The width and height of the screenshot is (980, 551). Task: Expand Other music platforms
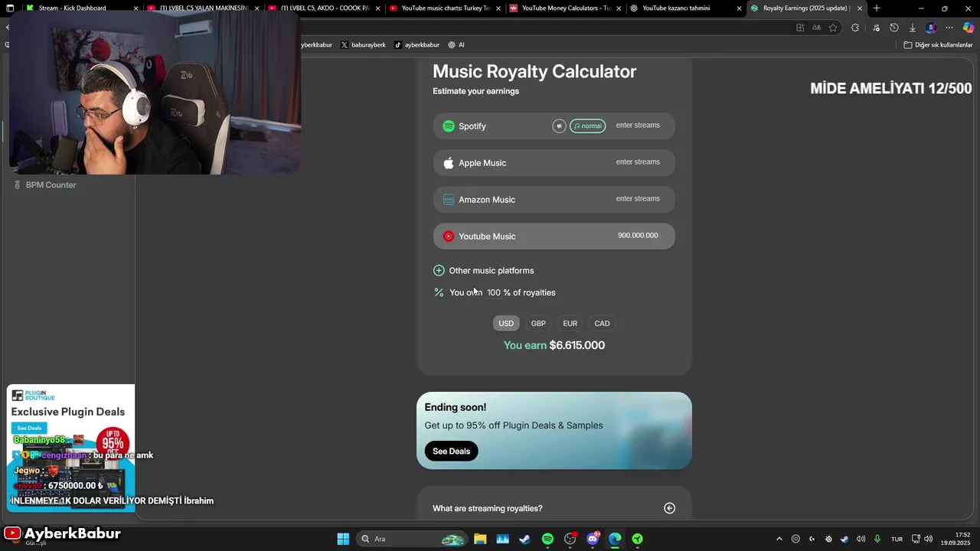click(x=483, y=271)
